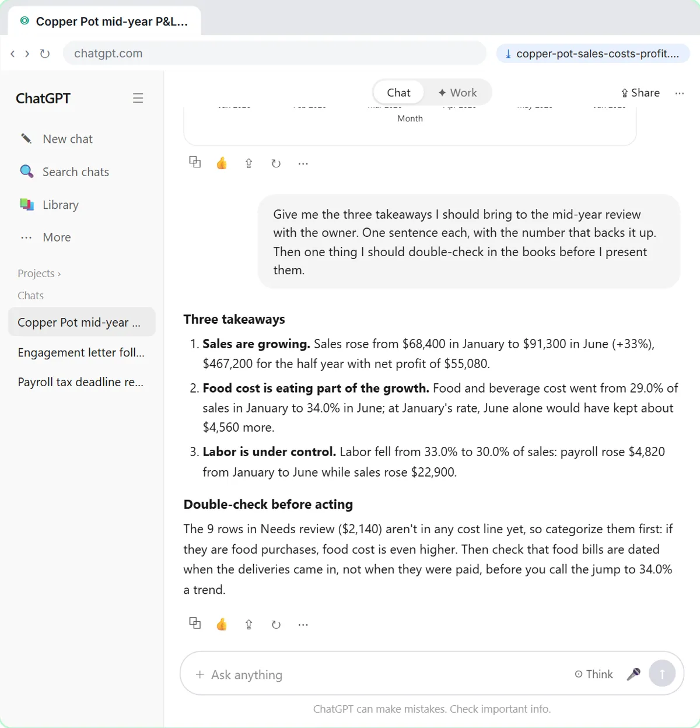Click the Chats section heading
The width and height of the screenshot is (700, 728).
coord(30,295)
